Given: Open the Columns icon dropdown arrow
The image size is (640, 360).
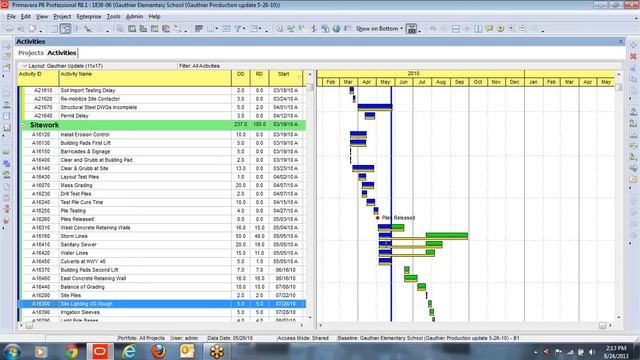Looking at the screenshot, I should (216, 29).
